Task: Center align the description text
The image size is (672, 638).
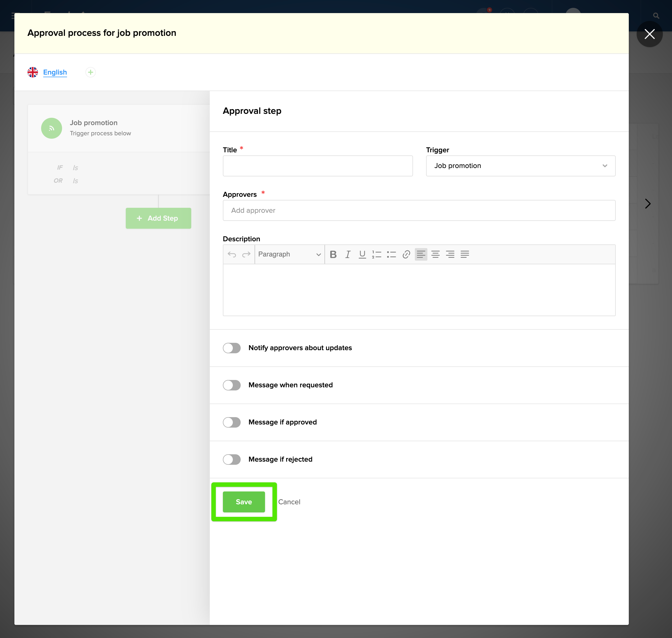Action: click(x=435, y=254)
